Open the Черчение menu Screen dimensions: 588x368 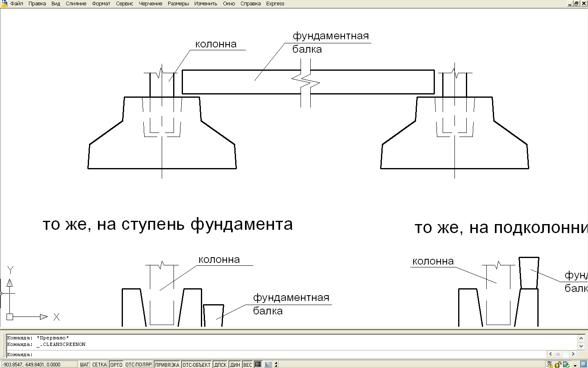click(x=150, y=4)
